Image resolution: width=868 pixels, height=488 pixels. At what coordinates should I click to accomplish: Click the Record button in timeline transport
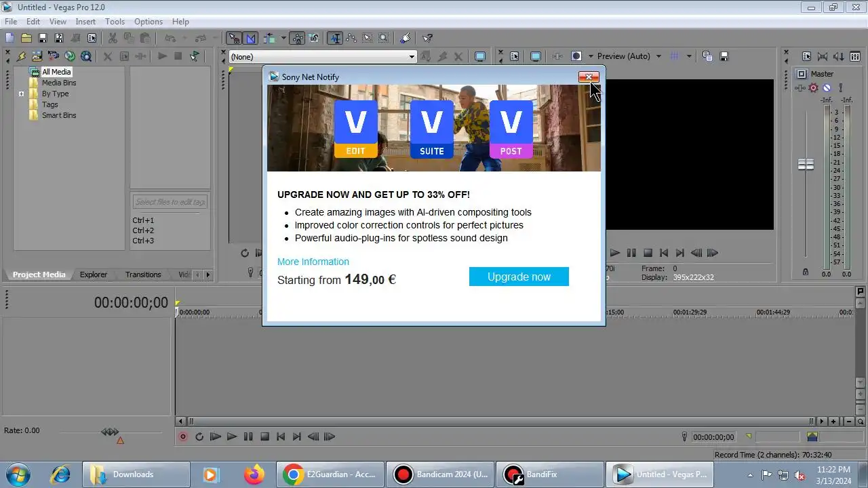point(182,437)
